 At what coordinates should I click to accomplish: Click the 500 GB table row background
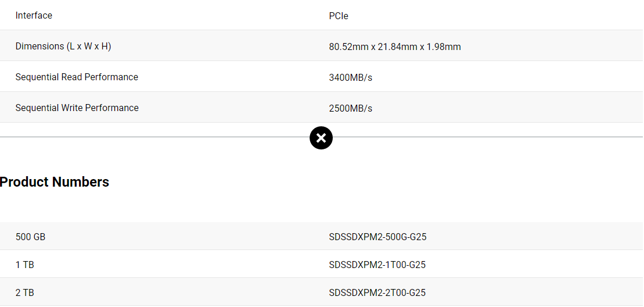[x=321, y=236]
